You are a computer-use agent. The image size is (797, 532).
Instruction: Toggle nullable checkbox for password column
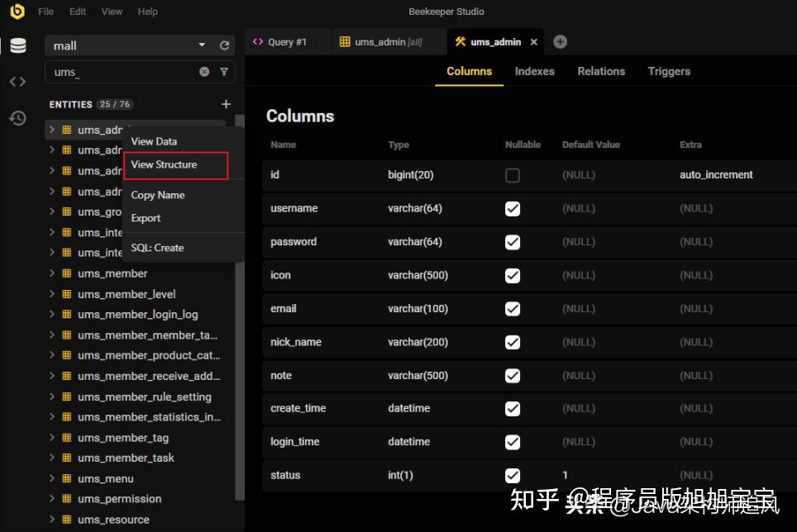[x=513, y=242]
